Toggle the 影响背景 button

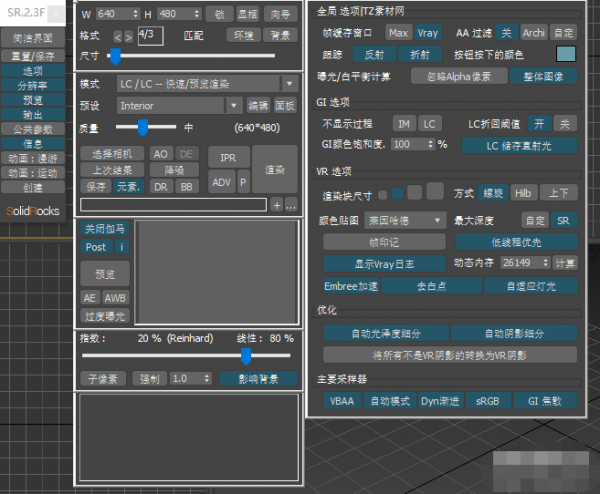point(258,379)
